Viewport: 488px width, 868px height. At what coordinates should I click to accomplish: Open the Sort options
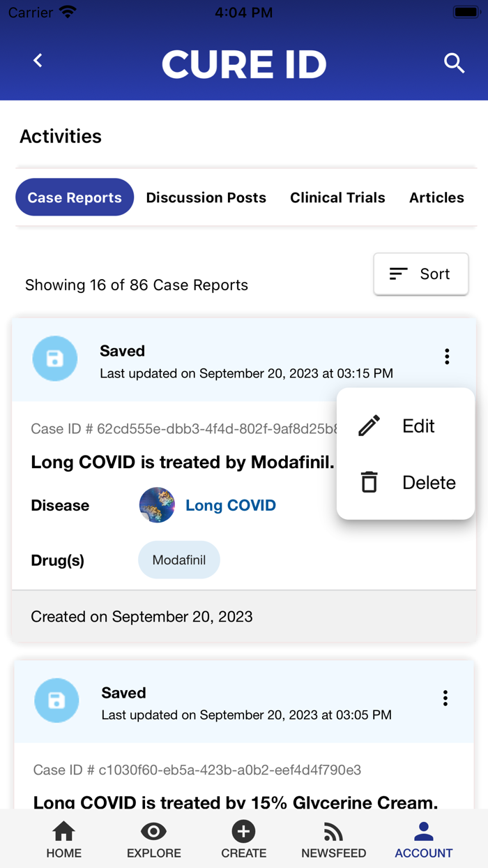[x=420, y=274]
